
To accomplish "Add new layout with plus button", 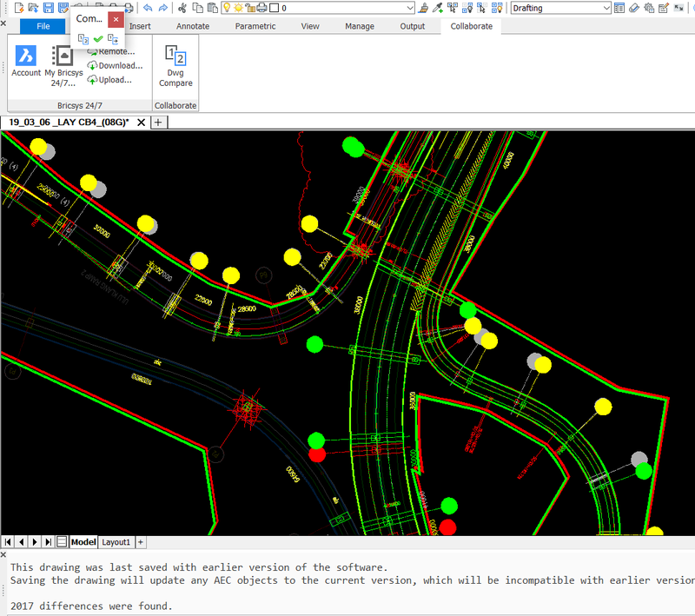I will pyautogui.click(x=141, y=542).
